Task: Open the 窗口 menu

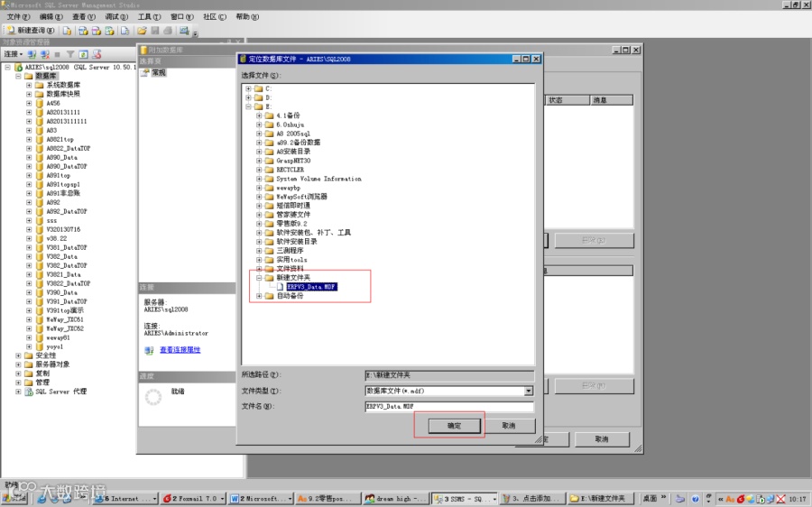Action: pyautogui.click(x=181, y=16)
